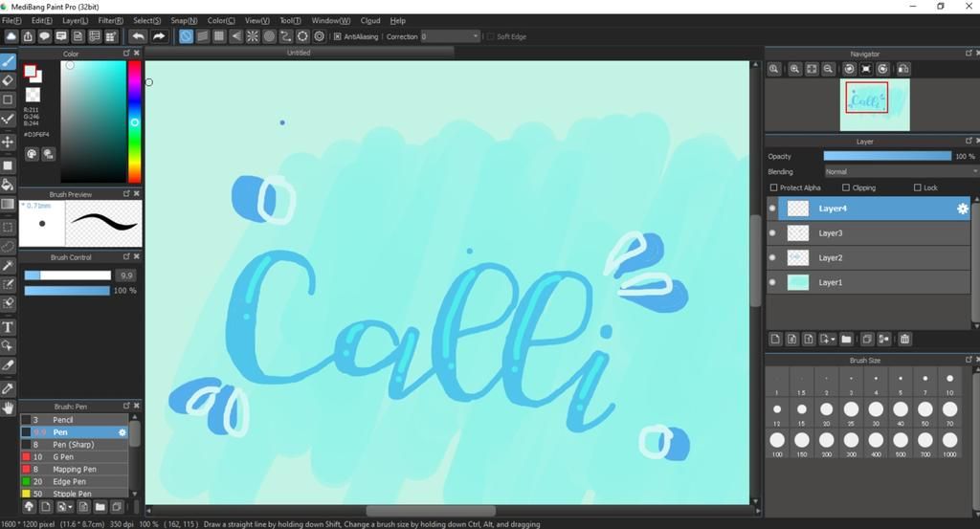Select the Mapping Pen brush
This screenshot has width=980, height=529.
pos(75,469)
